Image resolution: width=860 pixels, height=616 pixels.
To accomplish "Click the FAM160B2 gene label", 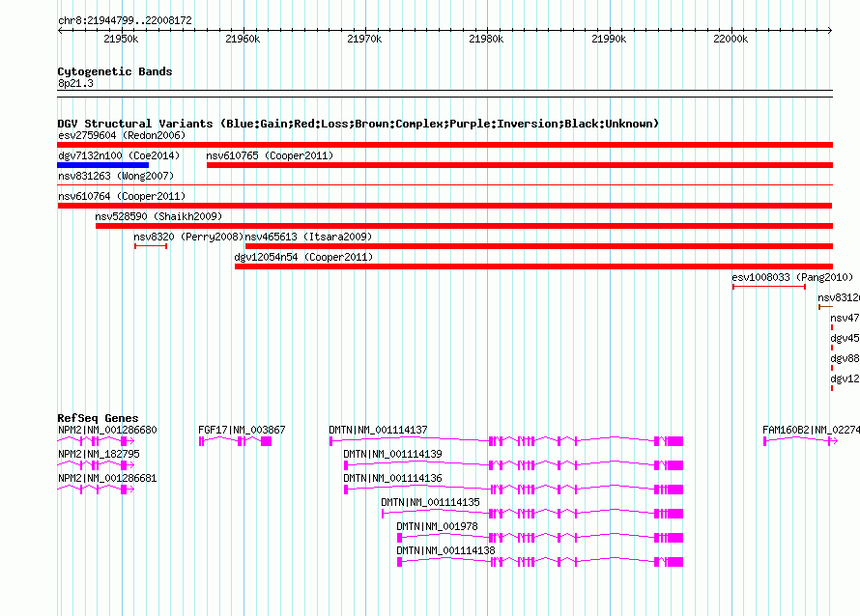I will tap(811, 431).
